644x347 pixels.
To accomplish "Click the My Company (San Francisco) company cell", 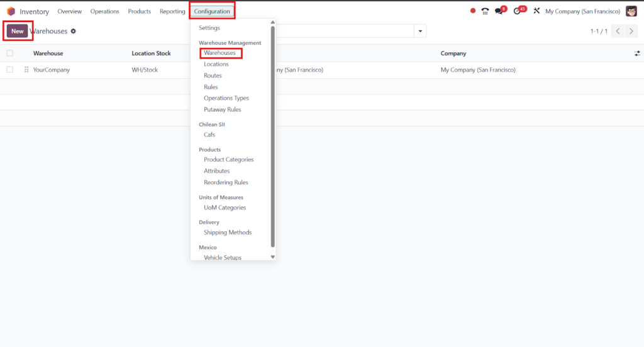I will point(478,70).
